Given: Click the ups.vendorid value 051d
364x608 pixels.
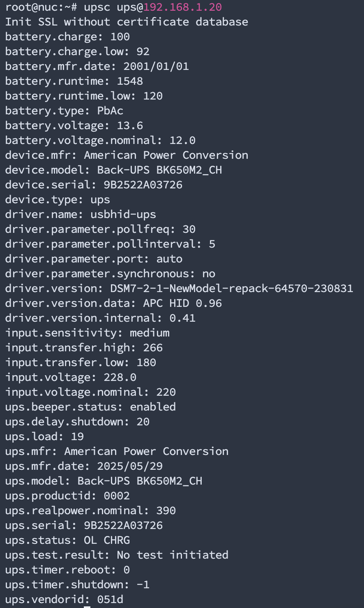Looking at the screenshot, I should coord(110,599).
